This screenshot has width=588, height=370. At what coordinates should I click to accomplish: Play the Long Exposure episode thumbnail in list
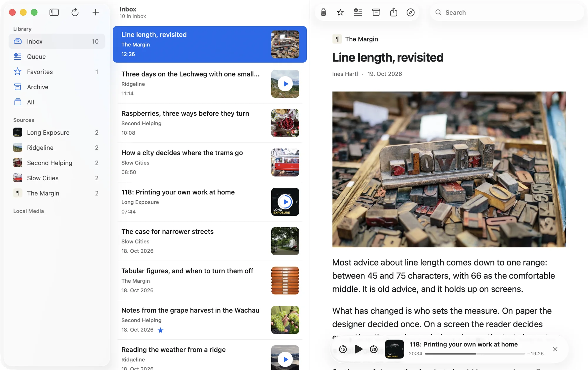click(285, 202)
